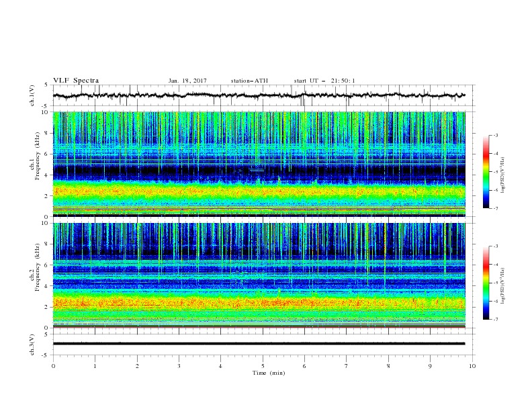Click the "-5" tick of ch.3(V) axis
This screenshot has height=411, width=532.
click(x=45, y=355)
